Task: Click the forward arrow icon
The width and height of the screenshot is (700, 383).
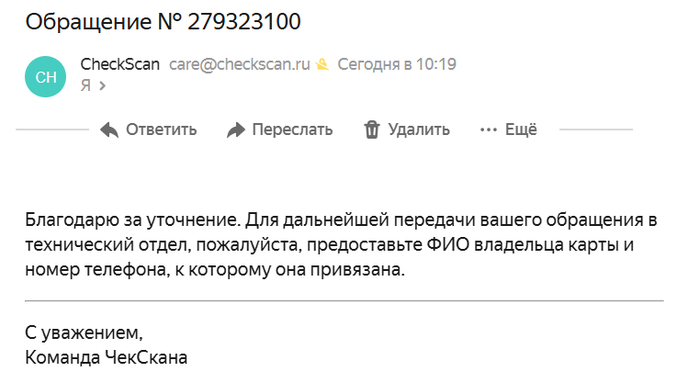Action: pos(236,130)
